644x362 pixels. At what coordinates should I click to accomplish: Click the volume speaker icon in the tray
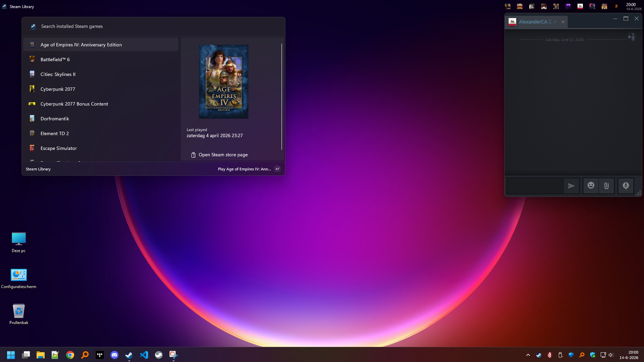pyautogui.click(x=611, y=355)
